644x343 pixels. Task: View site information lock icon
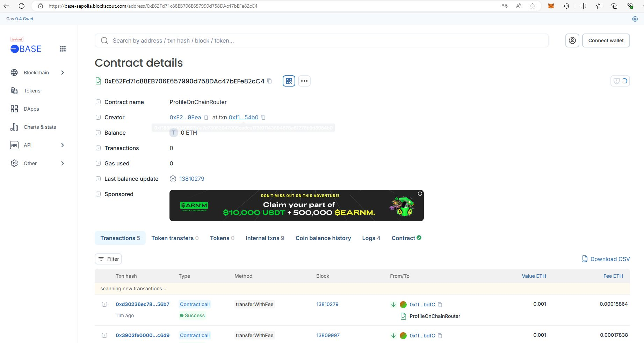click(x=41, y=6)
